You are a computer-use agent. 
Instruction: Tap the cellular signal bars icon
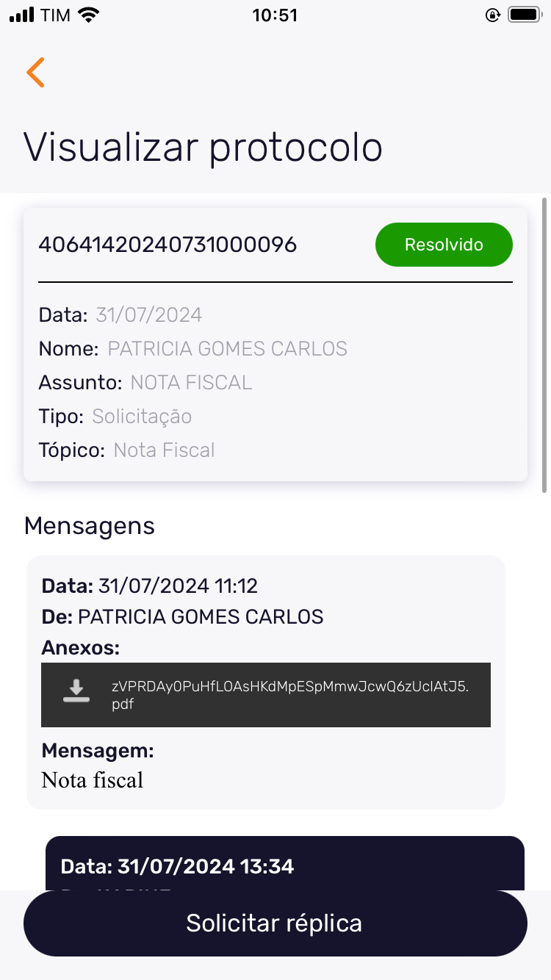point(22,15)
